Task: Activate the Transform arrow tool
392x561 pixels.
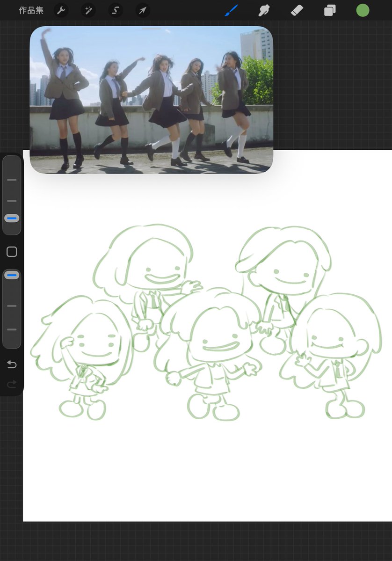Action: [143, 10]
